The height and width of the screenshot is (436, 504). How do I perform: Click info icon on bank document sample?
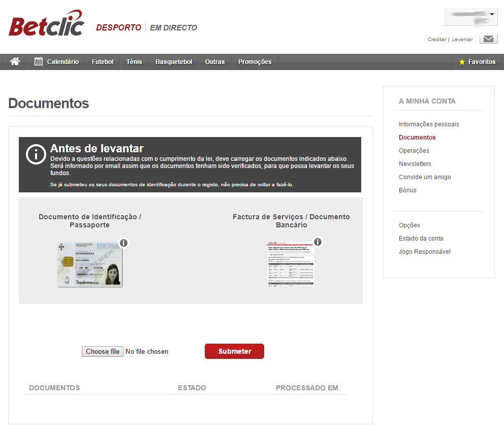[x=318, y=242]
